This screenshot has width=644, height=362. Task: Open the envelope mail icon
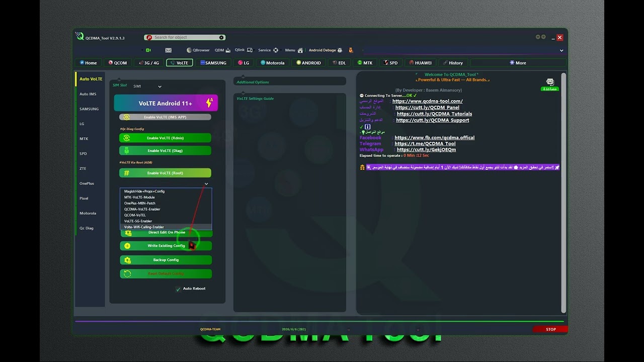point(169,50)
